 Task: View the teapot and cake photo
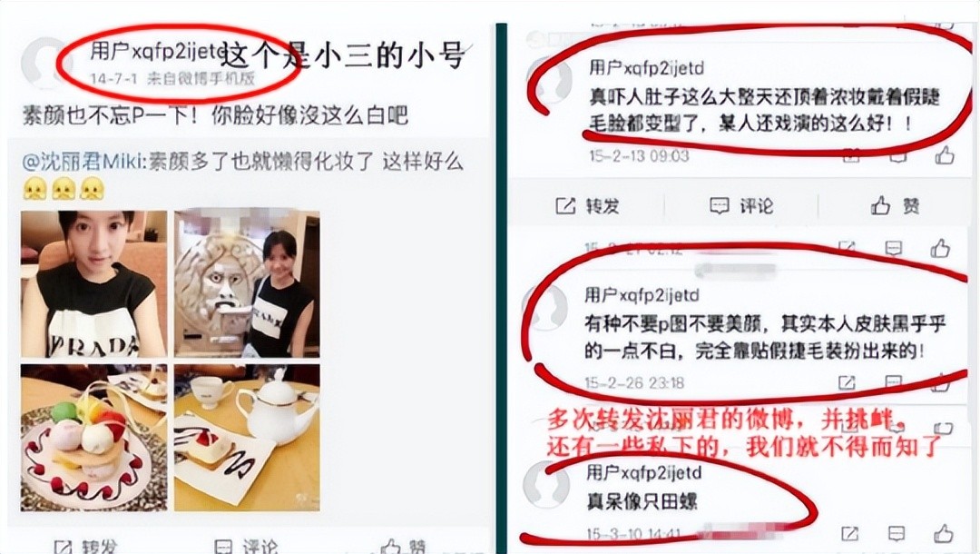(x=247, y=438)
